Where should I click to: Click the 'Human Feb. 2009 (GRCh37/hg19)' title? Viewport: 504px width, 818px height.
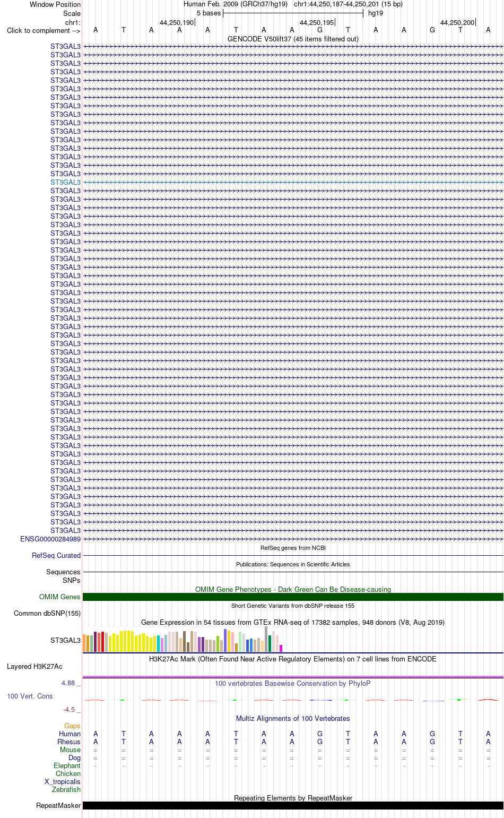(236, 4)
